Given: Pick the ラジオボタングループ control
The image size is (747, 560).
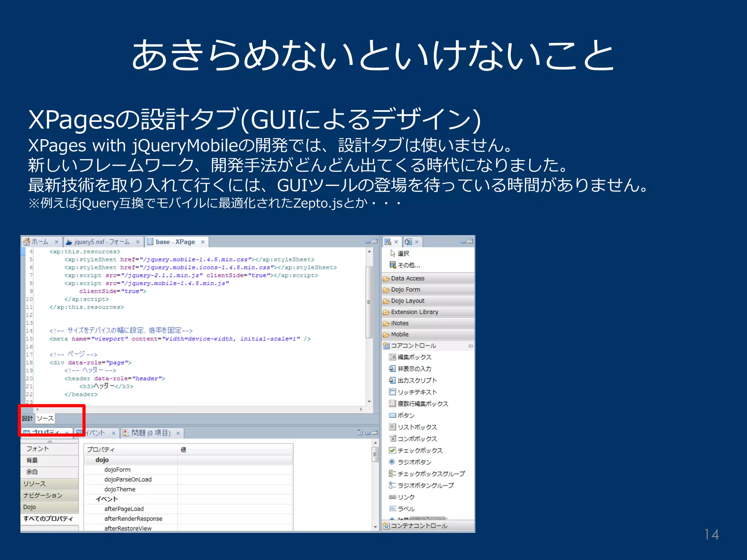Looking at the screenshot, I should pos(422,485).
